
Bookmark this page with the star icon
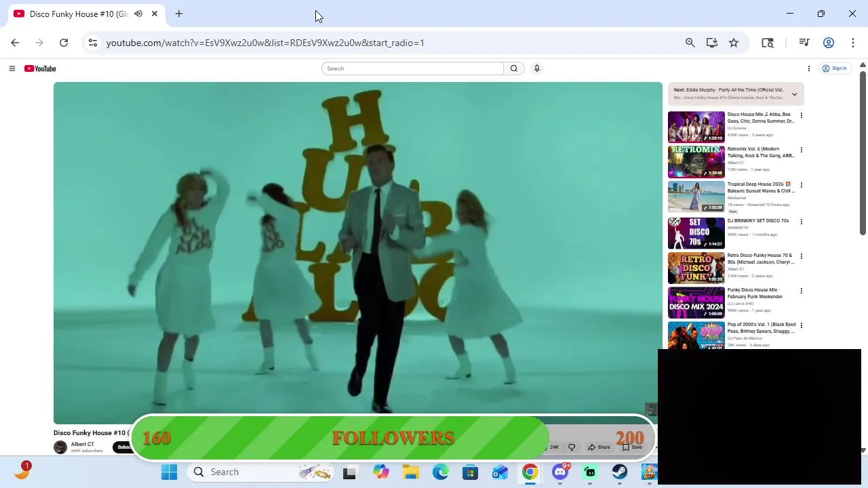click(x=734, y=43)
